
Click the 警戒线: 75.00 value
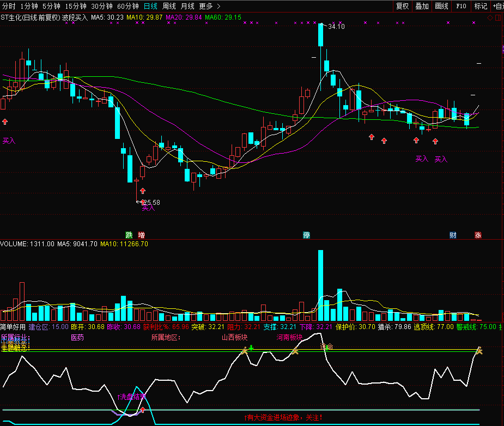pyautogui.click(x=476, y=327)
